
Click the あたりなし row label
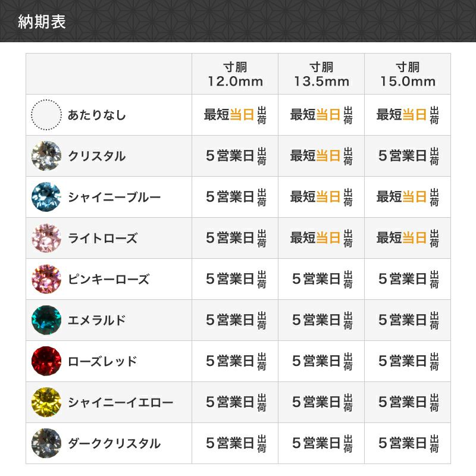(x=97, y=115)
